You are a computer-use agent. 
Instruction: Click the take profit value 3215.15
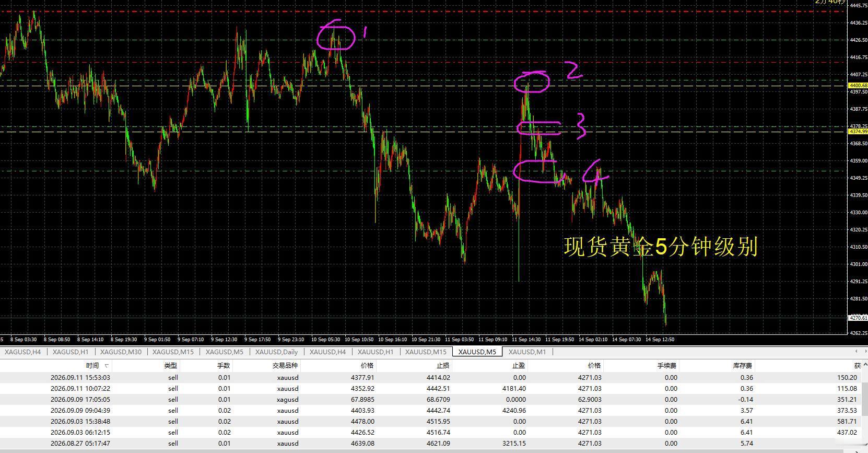click(x=514, y=443)
